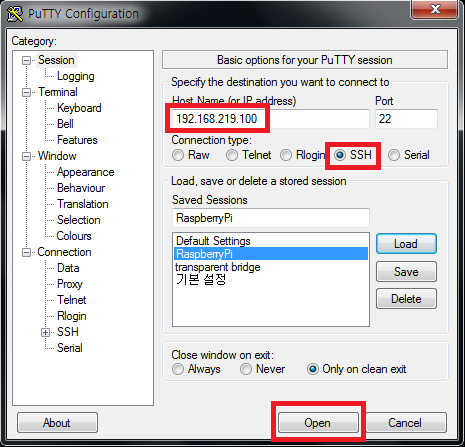
Task: Click the Delete button
Action: click(x=406, y=299)
